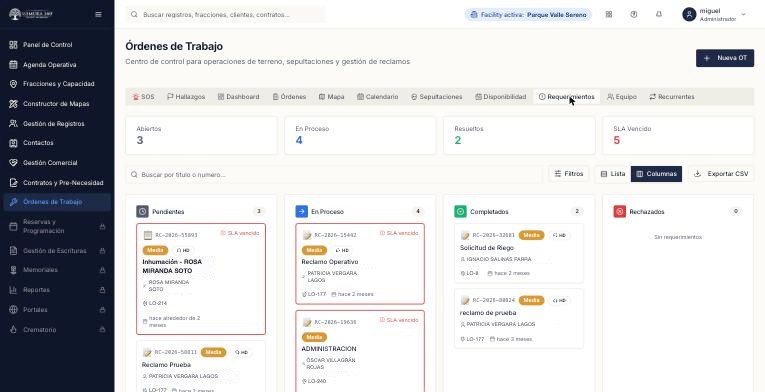Click the Memoriales icon in sidebar
765x392 pixels.
[14, 270]
